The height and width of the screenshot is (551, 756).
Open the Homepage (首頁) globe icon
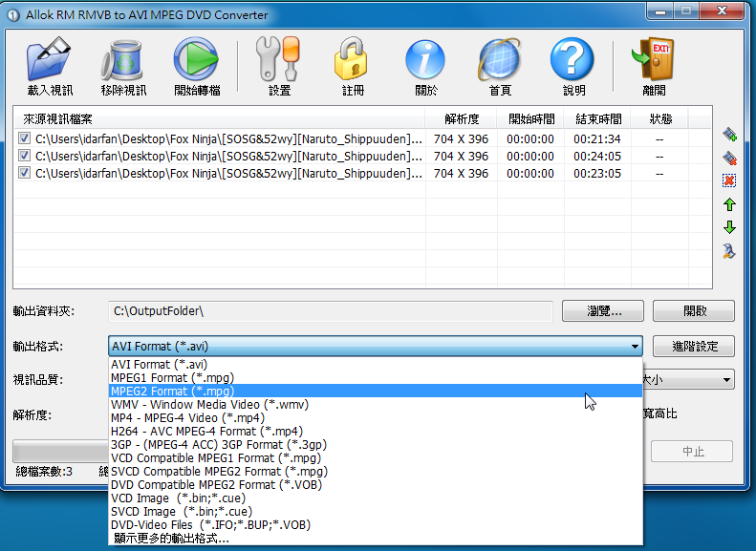pyautogui.click(x=499, y=59)
